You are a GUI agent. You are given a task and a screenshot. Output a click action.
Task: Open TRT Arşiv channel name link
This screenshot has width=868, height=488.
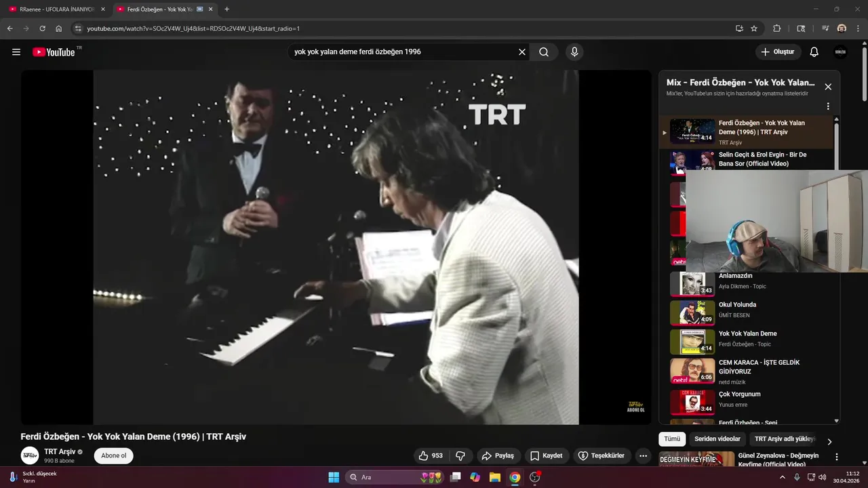pos(60,451)
